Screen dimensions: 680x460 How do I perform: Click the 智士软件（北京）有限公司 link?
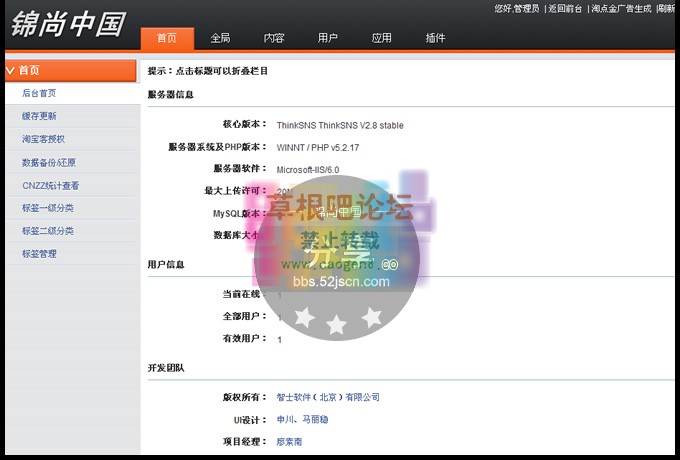click(x=328, y=397)
